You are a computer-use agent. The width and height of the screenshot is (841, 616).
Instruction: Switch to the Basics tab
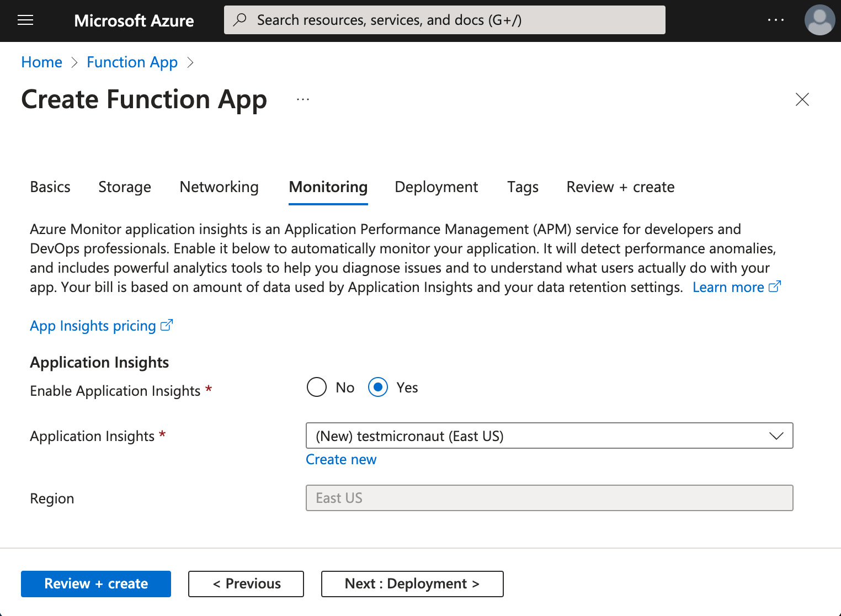click(x=50, y=187)
